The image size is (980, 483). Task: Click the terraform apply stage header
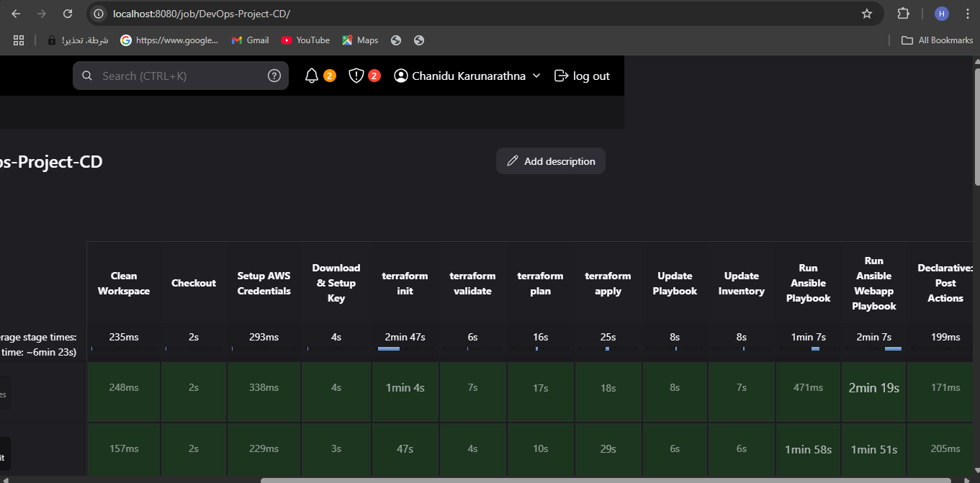[608, 284]
